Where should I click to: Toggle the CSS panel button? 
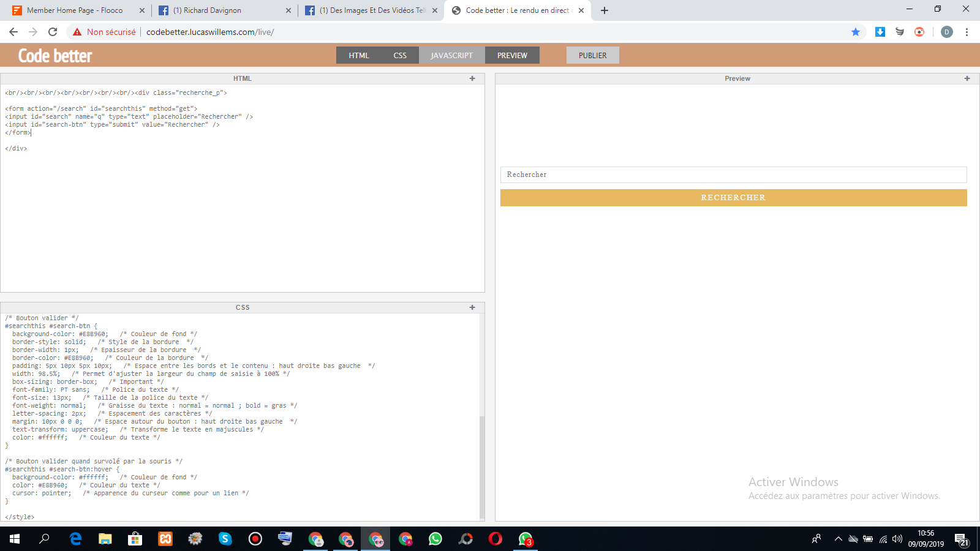(x=400, y=55)
